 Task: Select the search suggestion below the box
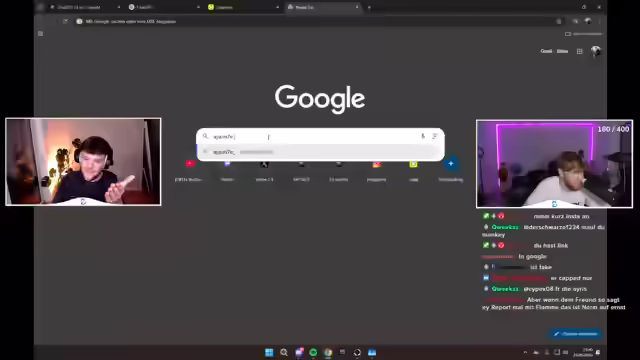click(x=320, y=152)
